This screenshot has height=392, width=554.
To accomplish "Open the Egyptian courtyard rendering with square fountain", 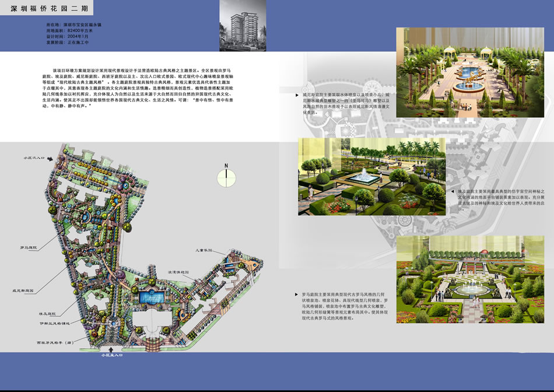I will click(x=371, y=176).
